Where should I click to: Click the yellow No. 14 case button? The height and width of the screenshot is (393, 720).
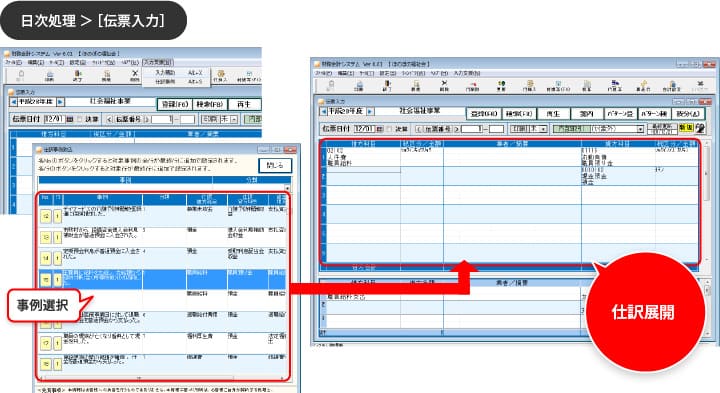(45, 258)
